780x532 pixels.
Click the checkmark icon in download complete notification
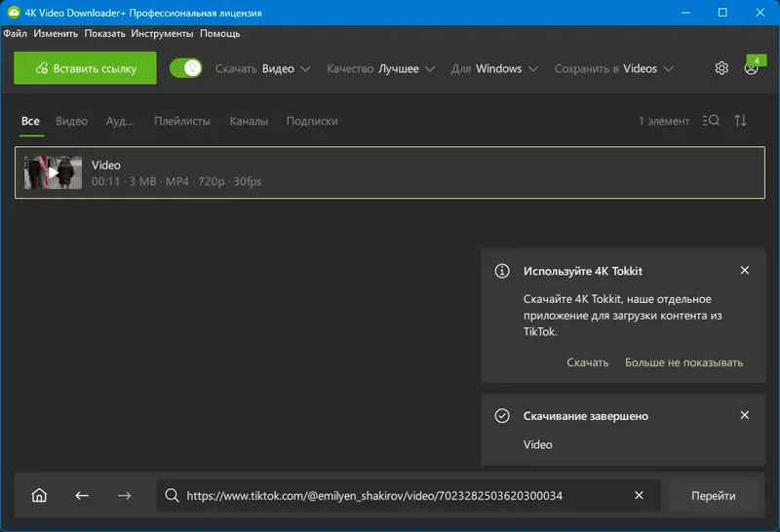point(502,416)
